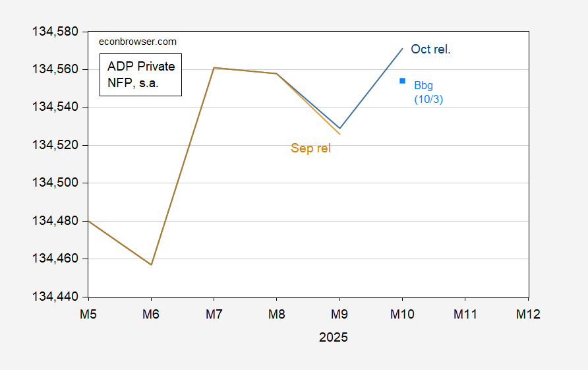Image resolution: width=588 pixels, height=370 pixels.
Task: Click the blue Bloomberg square marker
Action: [402, 80]
